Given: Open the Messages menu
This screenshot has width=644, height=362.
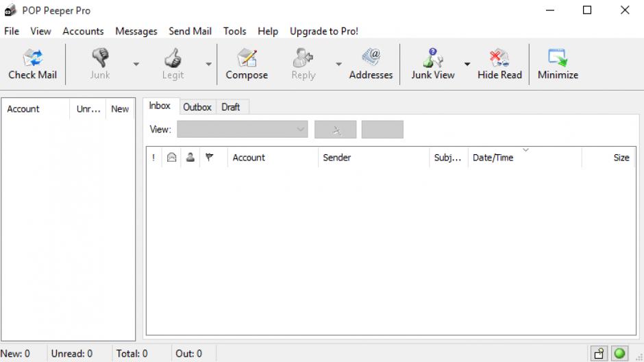Looking at the screenshot, I should pyautogui.click(x=136, y=32).
